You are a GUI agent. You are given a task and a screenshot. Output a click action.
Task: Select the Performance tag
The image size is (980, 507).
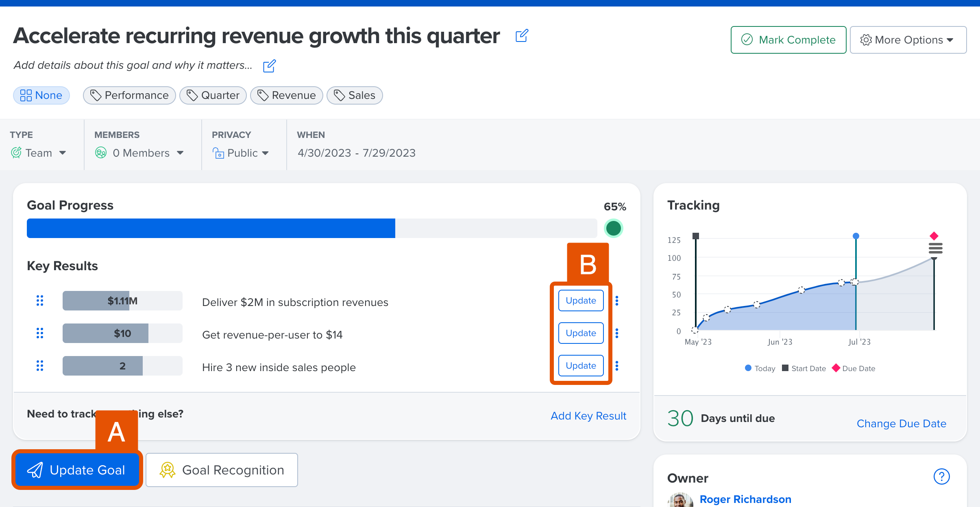point(129,95)
